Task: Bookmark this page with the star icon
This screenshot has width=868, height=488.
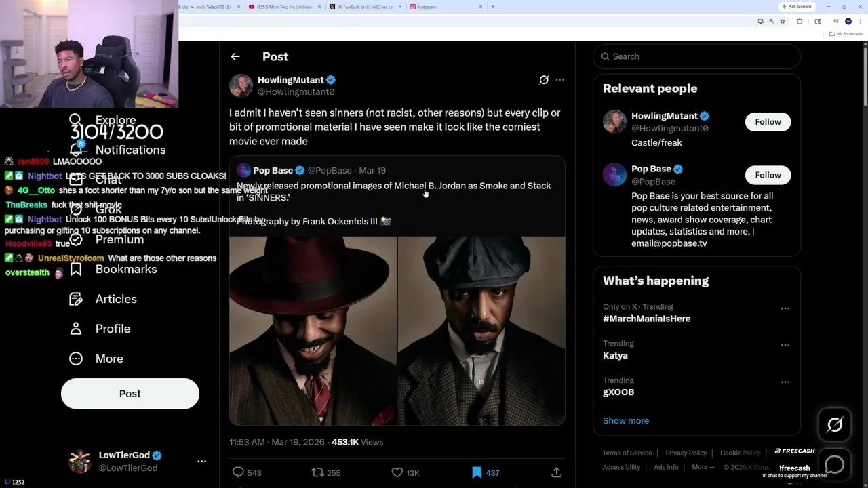Action: (x=783, y=22)
